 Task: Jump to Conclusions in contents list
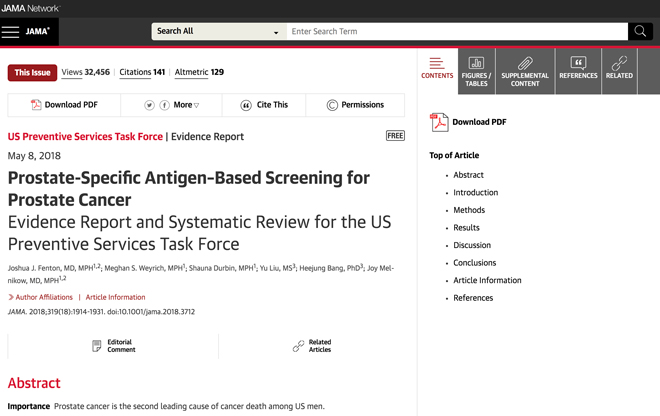[x=475, y=263]
